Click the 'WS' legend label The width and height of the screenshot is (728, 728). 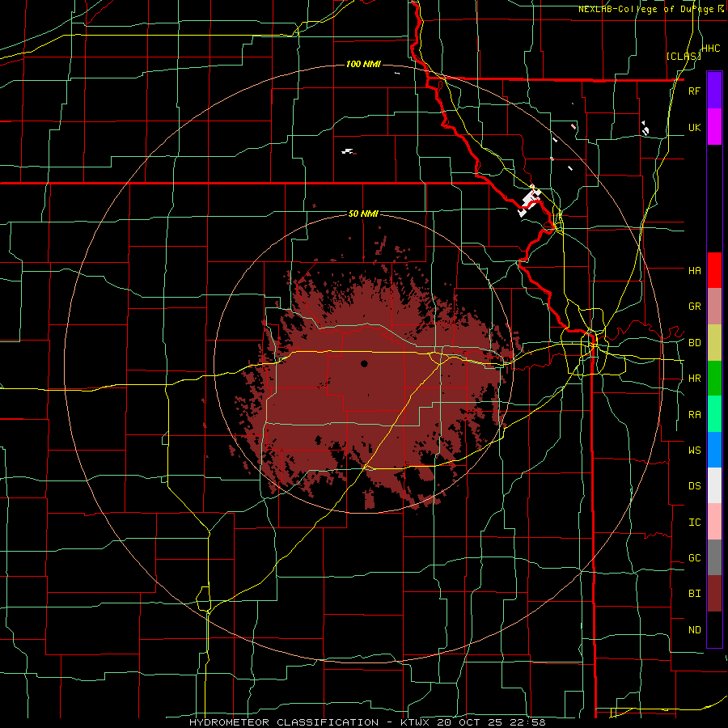pos(694,450)
